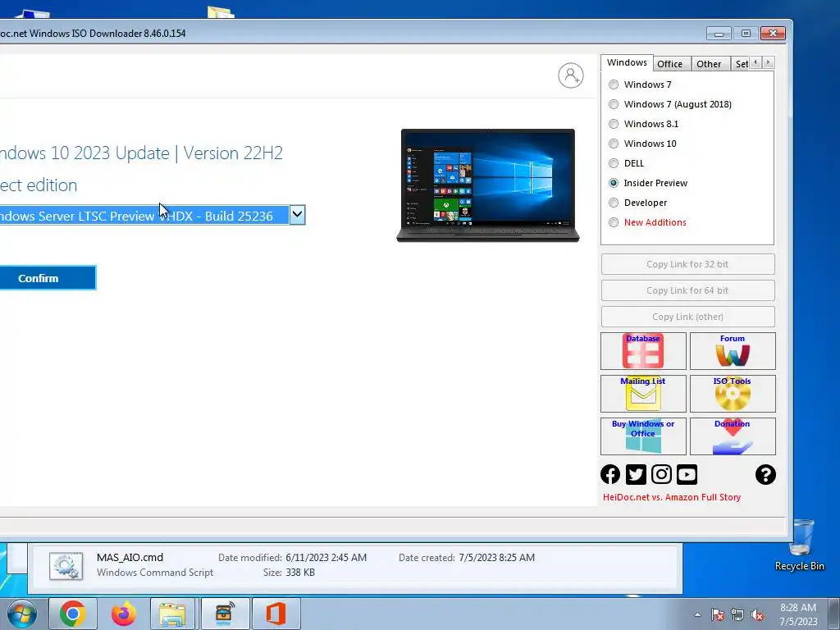The height and width of the screenshot is (630, 840).
Task: Open the Forum icon button
Action: [733, 351]
